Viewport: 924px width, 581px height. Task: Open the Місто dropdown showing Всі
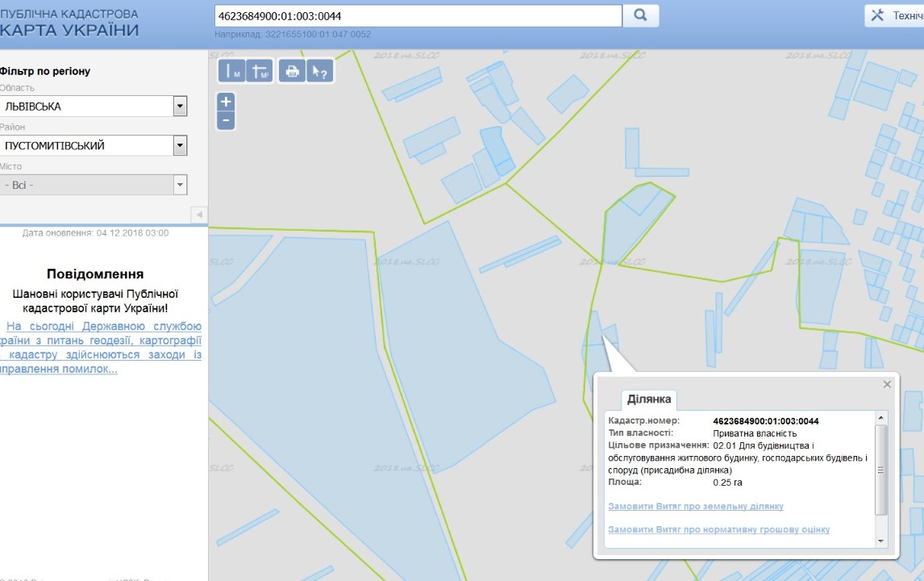click(x=94, y=185)
